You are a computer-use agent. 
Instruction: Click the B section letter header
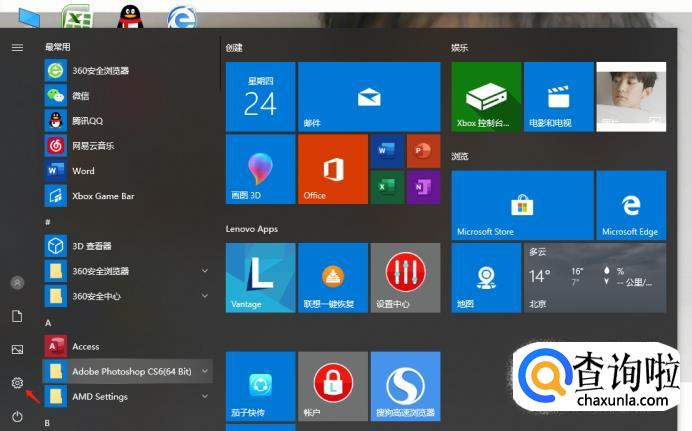[x=48, y=423]
